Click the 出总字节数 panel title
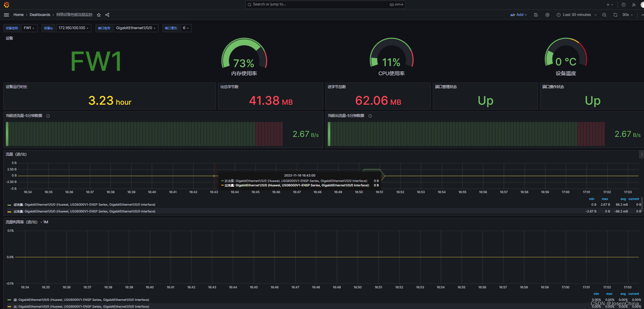This screenshot has width=644, height=309. click(229, 87)
